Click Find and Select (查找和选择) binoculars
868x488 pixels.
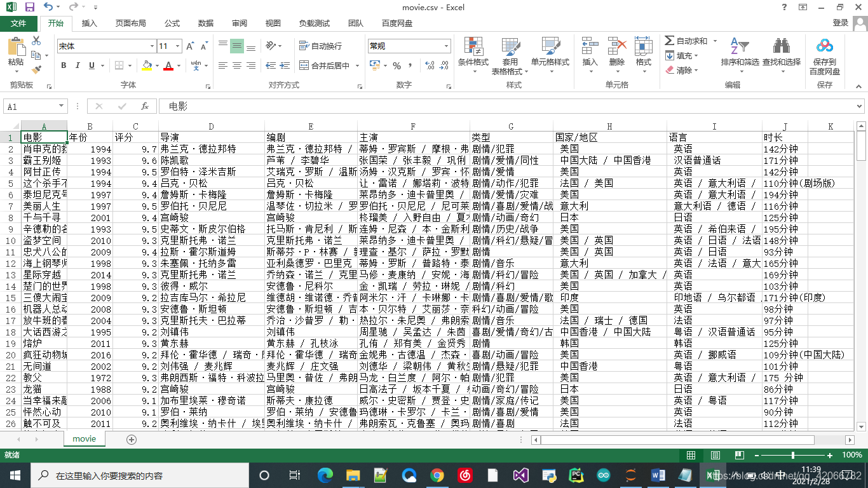tap(782, 46)
